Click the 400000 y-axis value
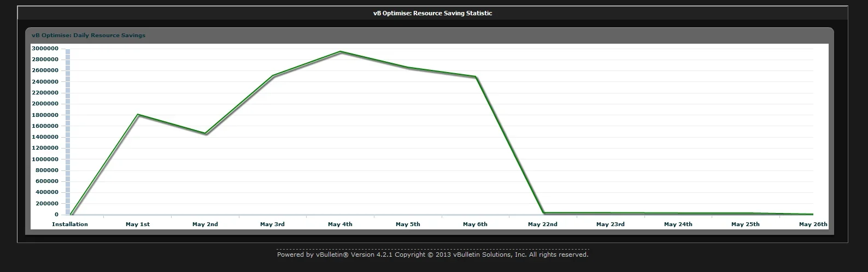Viewport: 868px width, 272px height. point(46,192)
